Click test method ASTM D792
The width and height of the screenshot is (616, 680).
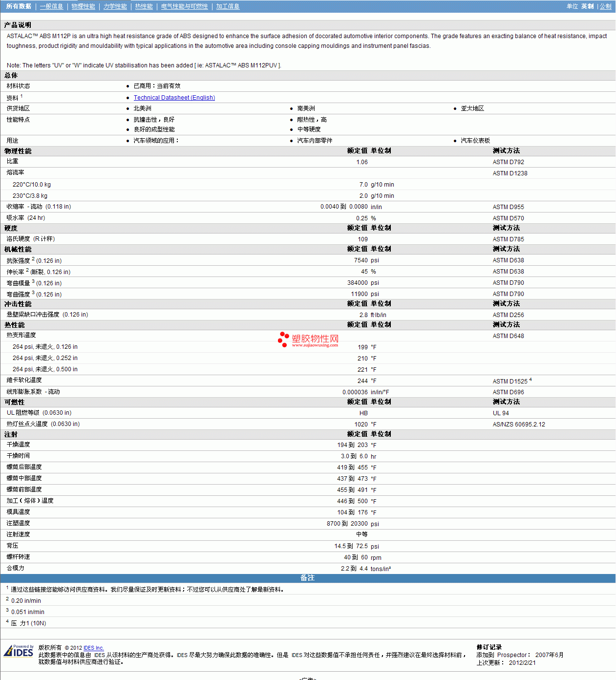pyautogui.click(x=509, y=162)
